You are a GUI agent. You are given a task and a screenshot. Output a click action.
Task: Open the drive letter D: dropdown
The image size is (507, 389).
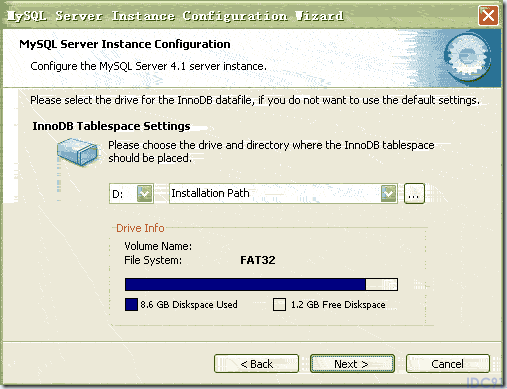click(144, 193)
